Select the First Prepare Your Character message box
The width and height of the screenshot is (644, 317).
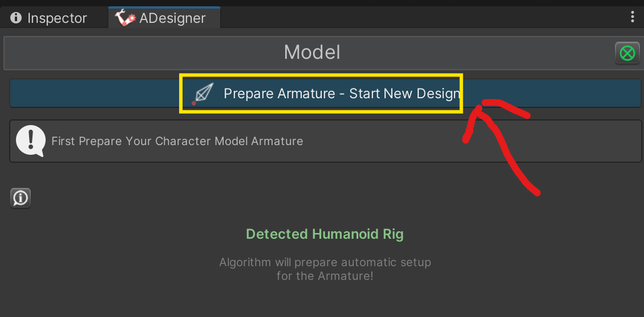coord(325,141)
